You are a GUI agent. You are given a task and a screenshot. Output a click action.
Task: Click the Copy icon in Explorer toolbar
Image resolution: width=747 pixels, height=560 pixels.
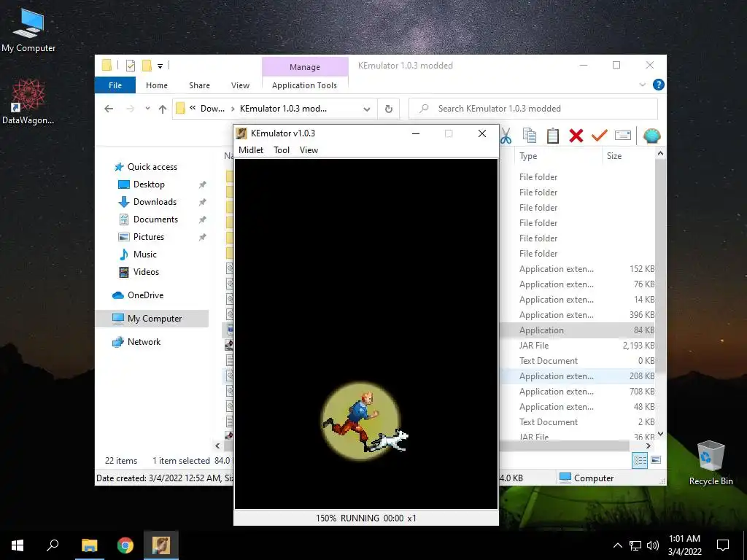coord(530,136)
